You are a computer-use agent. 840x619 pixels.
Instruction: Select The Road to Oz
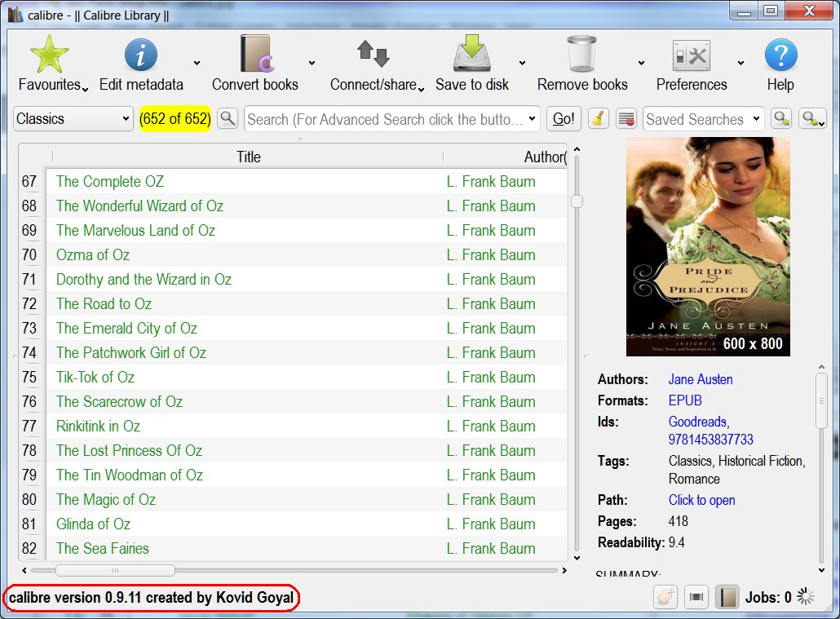click(x=307, y=304)
